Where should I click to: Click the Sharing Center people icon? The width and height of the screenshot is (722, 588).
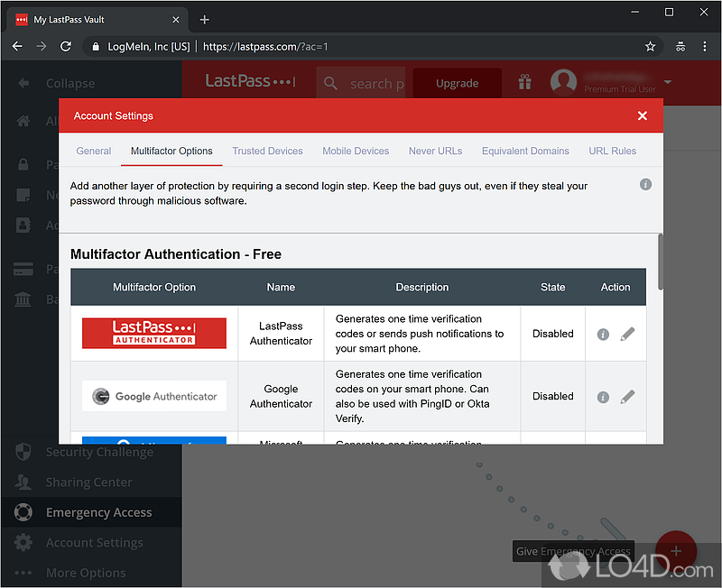23,482
